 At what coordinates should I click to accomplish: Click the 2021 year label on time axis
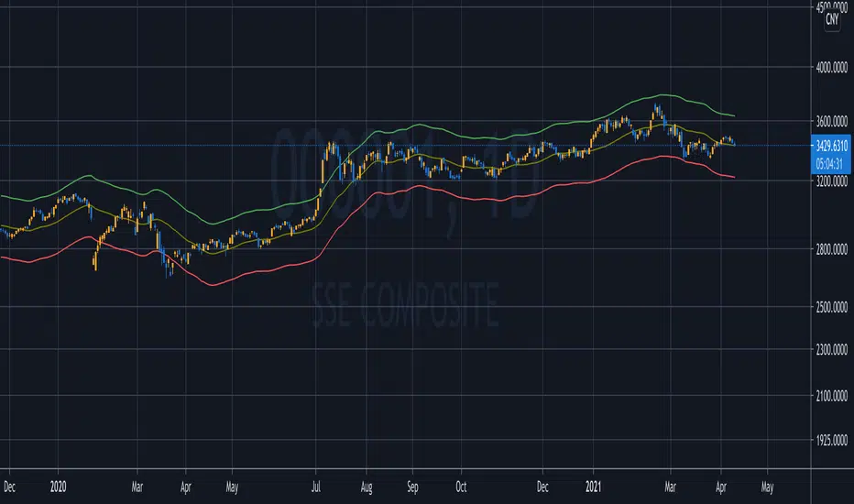click(593, 487)
